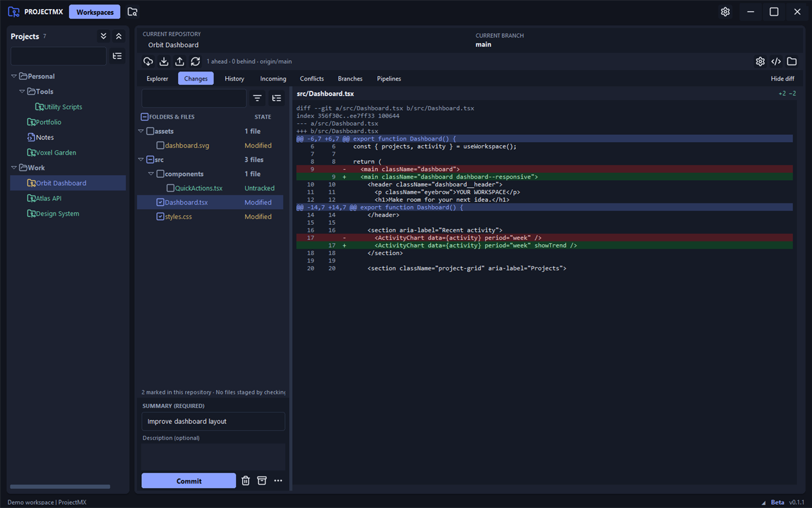This screenshot has width=812, height=508.
Task: Open more commit options ellipsis
Action: pos(278,481)
